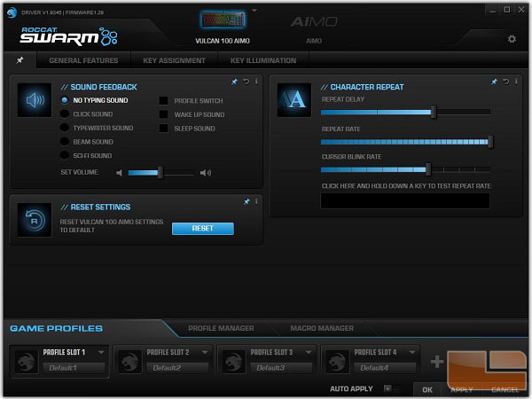This screenshot has height=399, width=532.
Task: Pin the Reset Settings panel
Action: coord(246,201)
